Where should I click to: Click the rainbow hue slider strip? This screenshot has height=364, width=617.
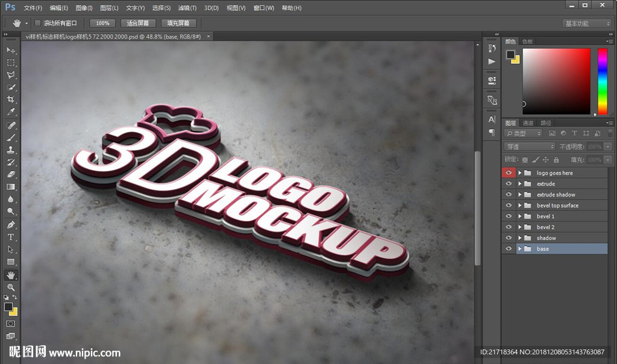click(602, 81)
